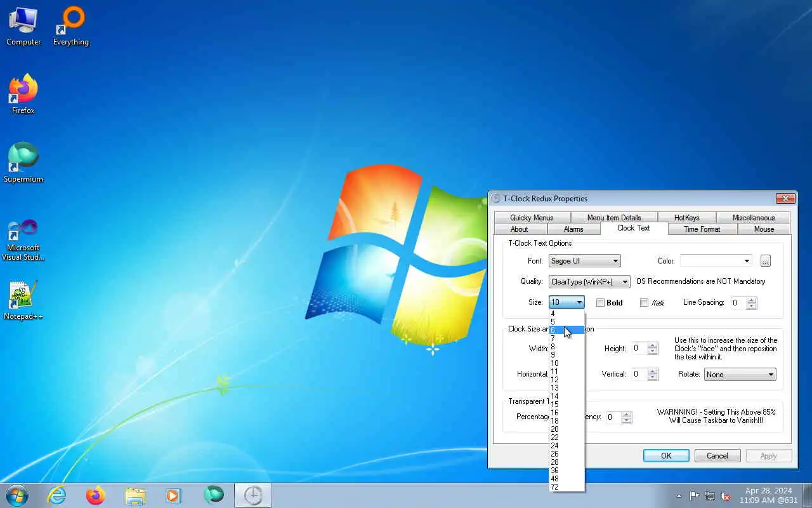Open the Everything search shortcut
Viewport: 812px width, 508px height.
click(x=71, y=27)
